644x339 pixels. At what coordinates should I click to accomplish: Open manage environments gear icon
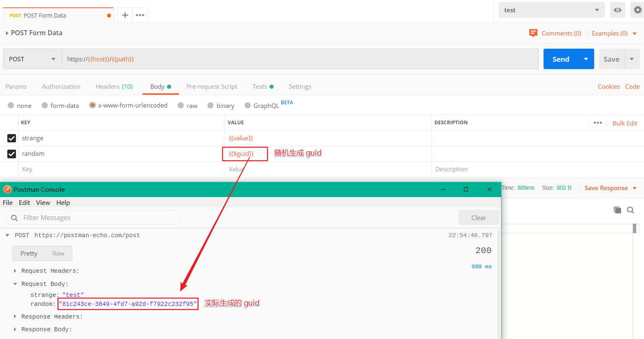[637, 10]
